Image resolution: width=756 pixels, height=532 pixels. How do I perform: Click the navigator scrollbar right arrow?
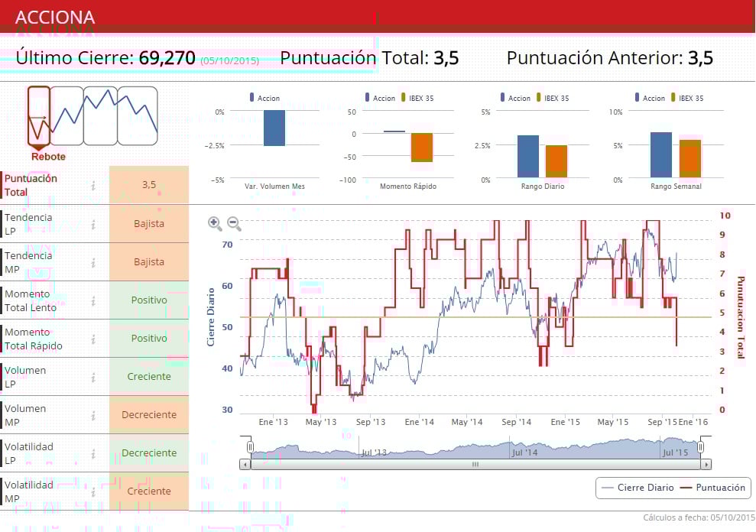click(x=706, y=465)
